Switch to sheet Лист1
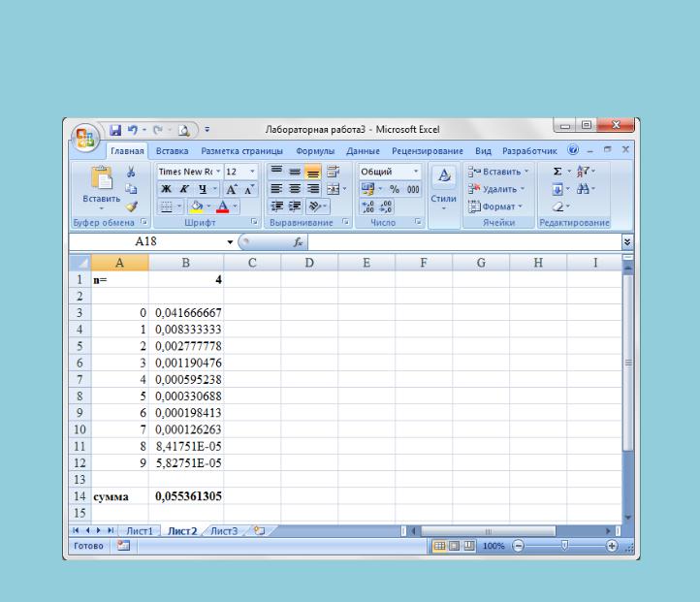The image size is (700, 602). tap(140, 531)
